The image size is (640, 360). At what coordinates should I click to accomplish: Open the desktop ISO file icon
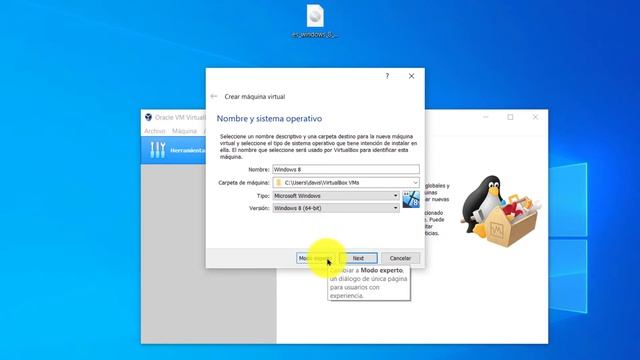coord(315,20)
